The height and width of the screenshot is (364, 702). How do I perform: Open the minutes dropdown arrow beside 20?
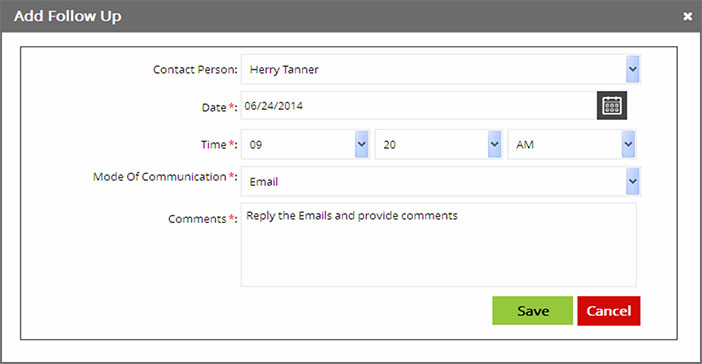point(494,144)
